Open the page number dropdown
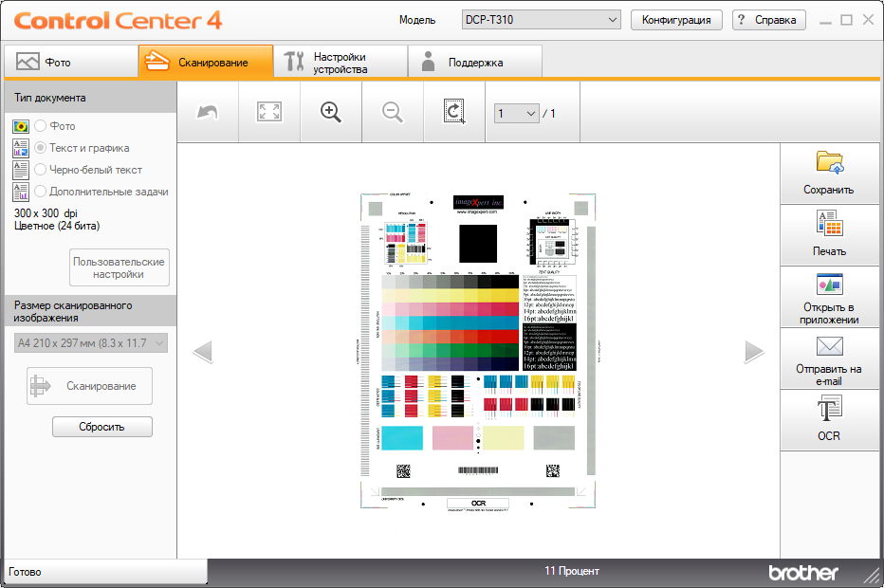The width and height of the screenshot is (884, 588). coord(516,113)
